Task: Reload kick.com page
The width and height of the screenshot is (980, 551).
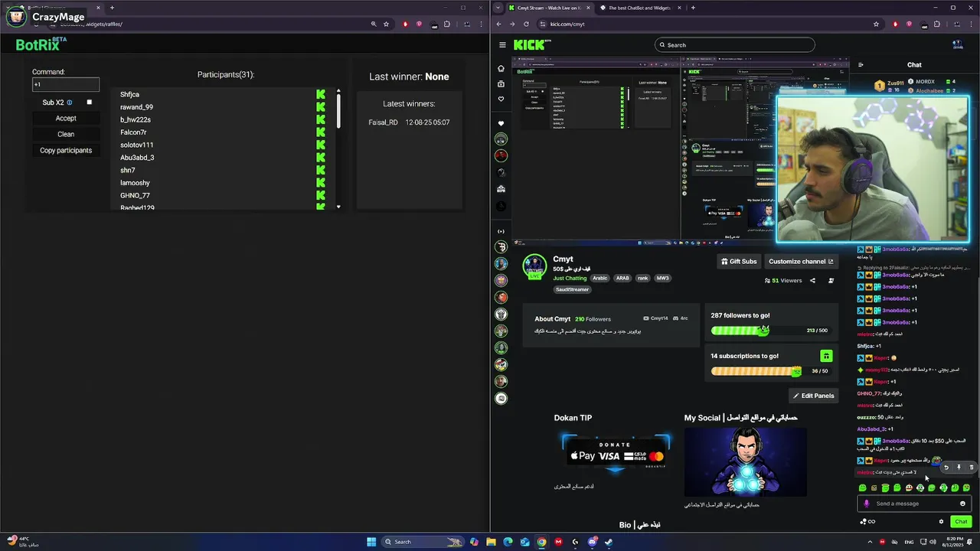Action: click(x=526, y=24)
